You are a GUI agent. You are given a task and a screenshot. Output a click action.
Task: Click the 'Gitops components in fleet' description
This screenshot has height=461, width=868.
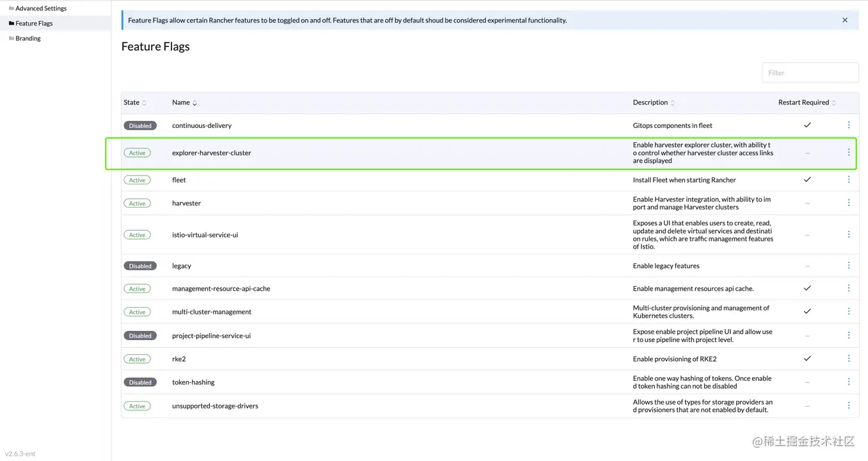pyautogui.click(x=673, y=125)
